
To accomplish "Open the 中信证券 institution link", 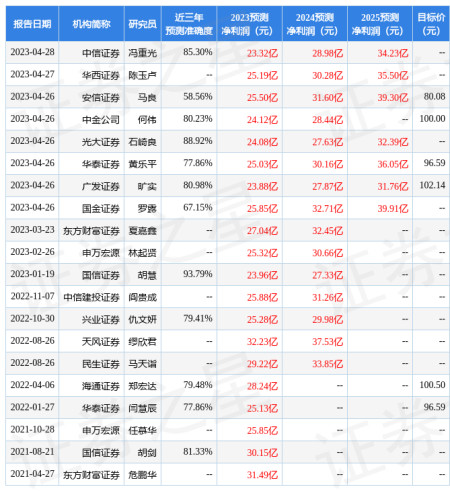I will 101,53.
